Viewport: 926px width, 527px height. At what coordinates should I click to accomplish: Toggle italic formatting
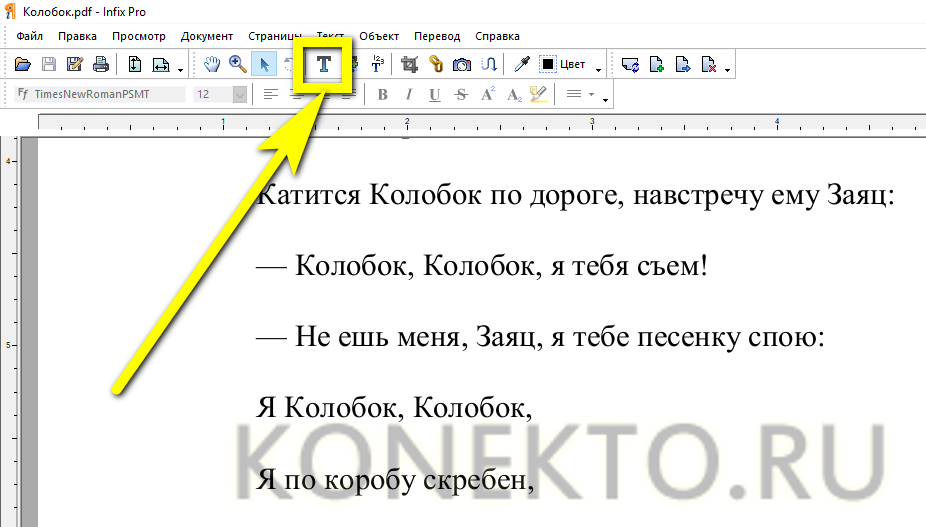point(408,95)
